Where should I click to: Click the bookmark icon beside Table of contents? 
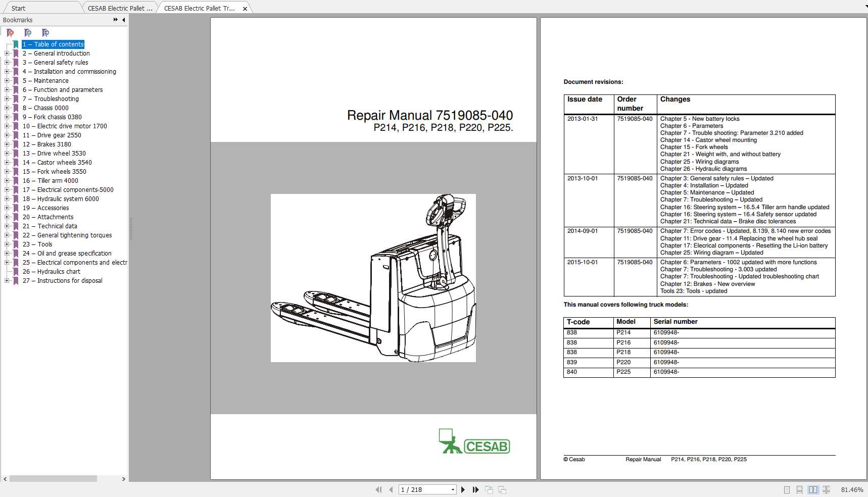(16, 44)
